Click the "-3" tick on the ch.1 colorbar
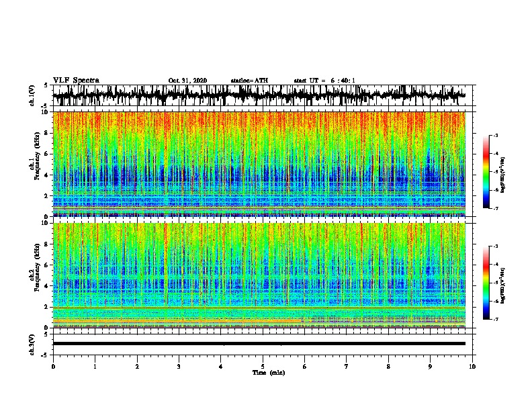Screen dimensions: 532x411 pyautogui.click(x=495, y=136)
